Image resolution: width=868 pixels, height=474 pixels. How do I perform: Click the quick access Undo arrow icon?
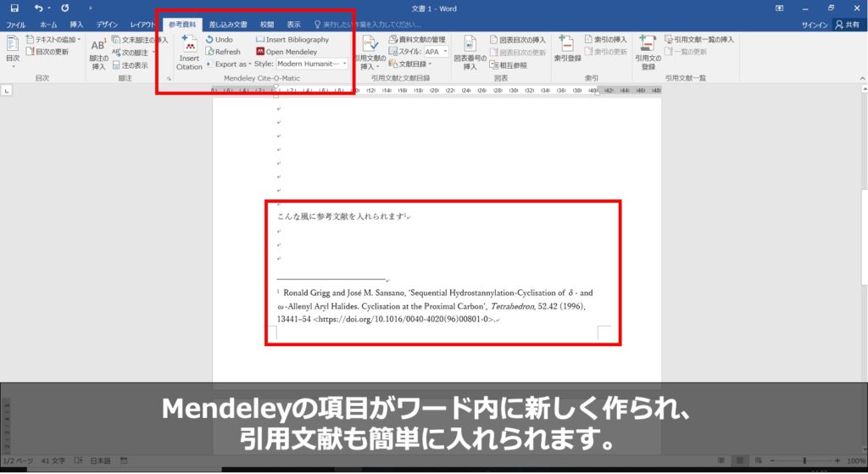click(38, 8)
